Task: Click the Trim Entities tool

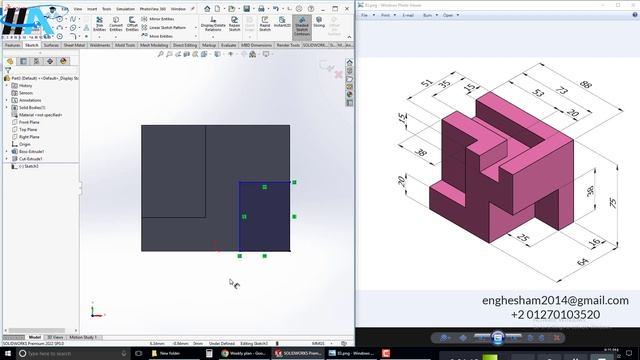Action: tap(99, 24)
